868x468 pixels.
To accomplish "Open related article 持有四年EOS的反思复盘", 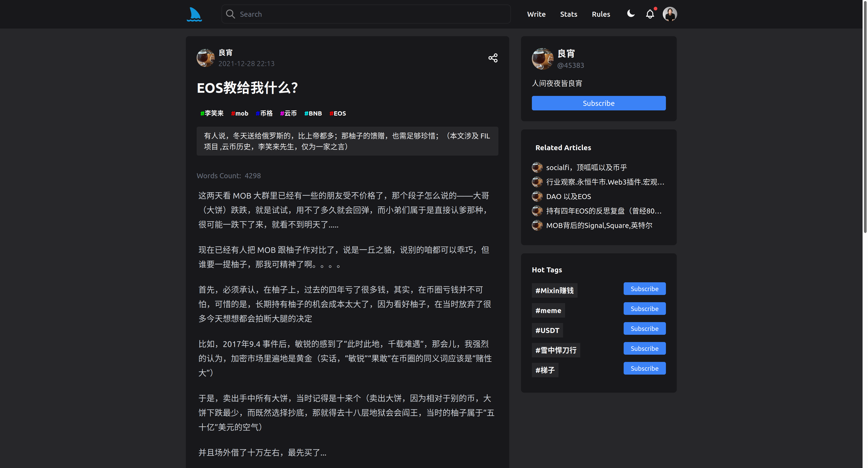I will pos(604,211).
